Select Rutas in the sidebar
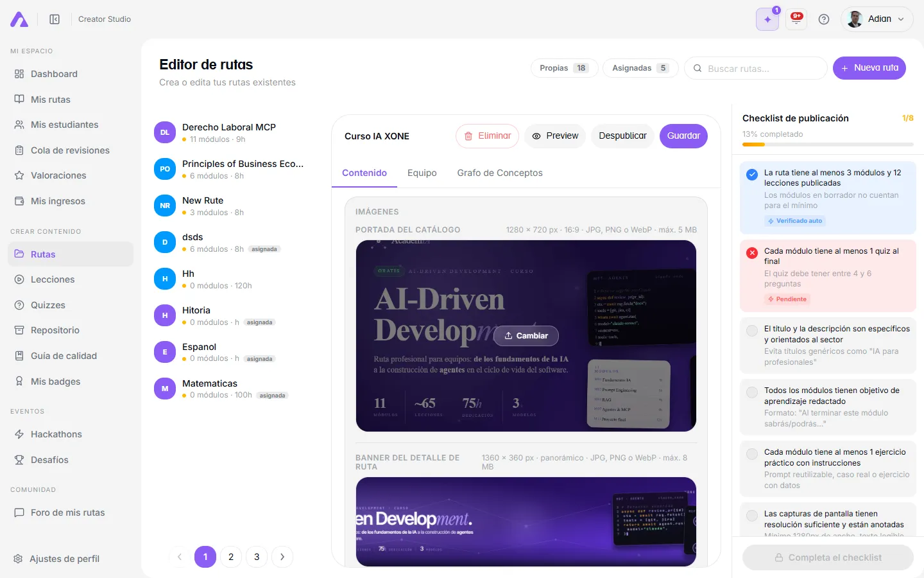This screenshot has height=578, width=924. tap(71, 254)
